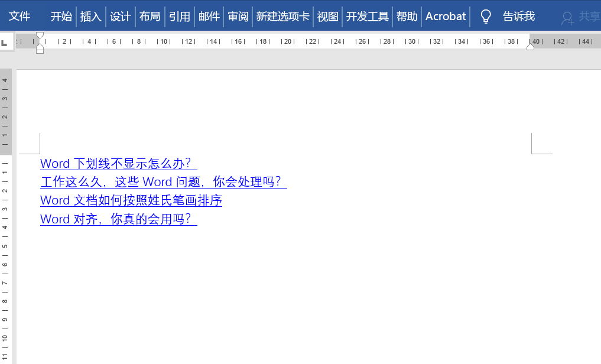601x364 pixels.
Task: Click the horizontal ruler at mark 20
Action: 288,41
